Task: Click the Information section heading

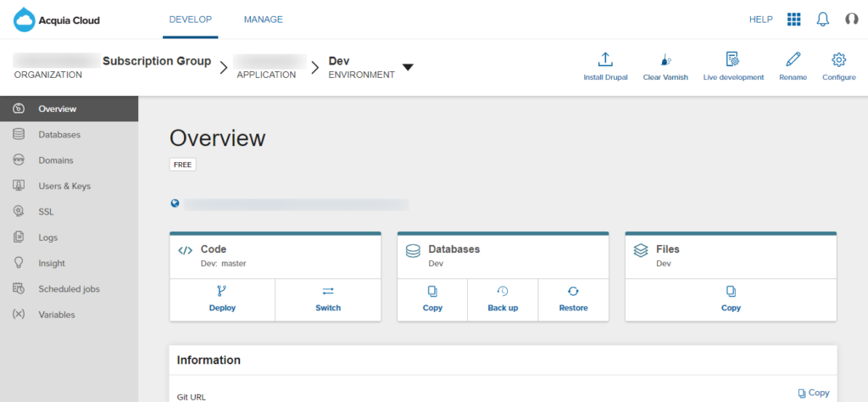Action: (209, 360)
